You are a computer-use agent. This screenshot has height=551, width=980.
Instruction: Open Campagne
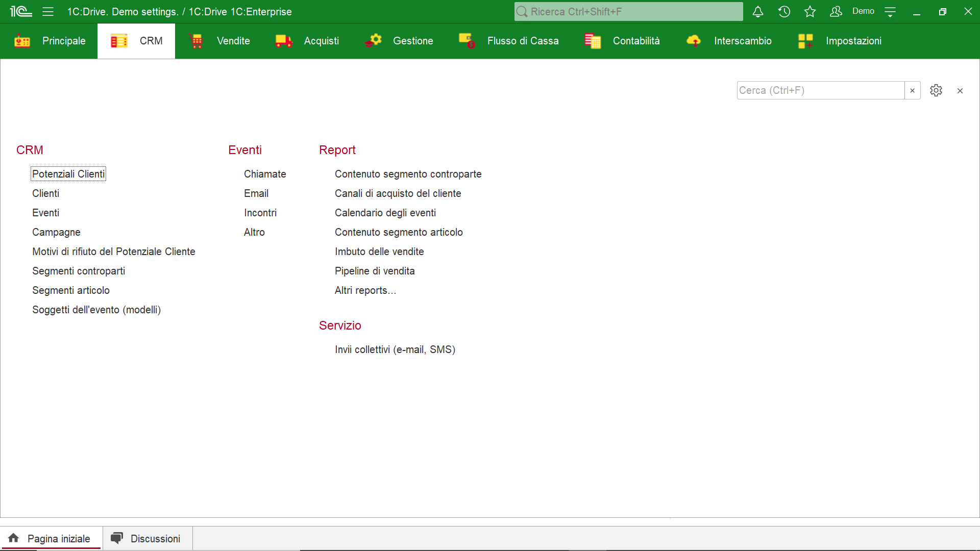[x=56, y=232]
